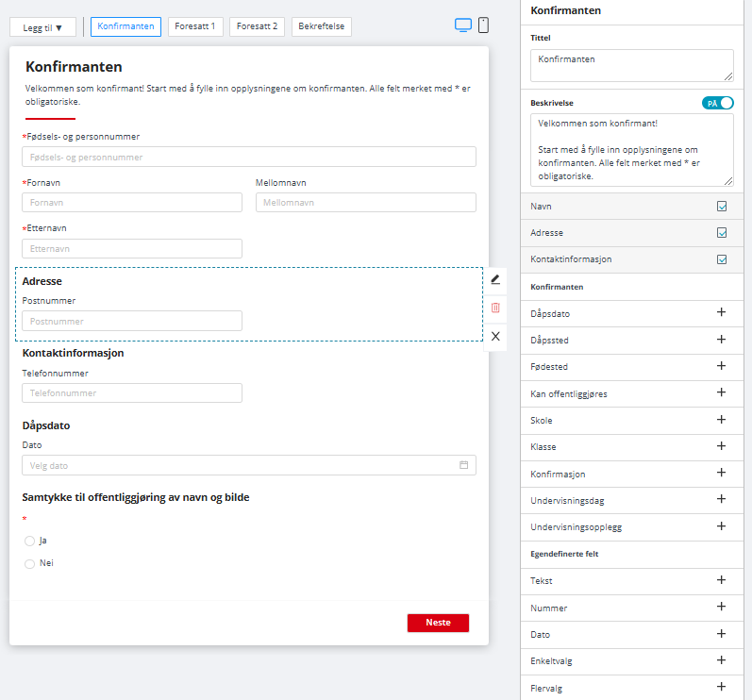Click the Postnummer input field
The image size is (752, 700).
coord(132,321)
